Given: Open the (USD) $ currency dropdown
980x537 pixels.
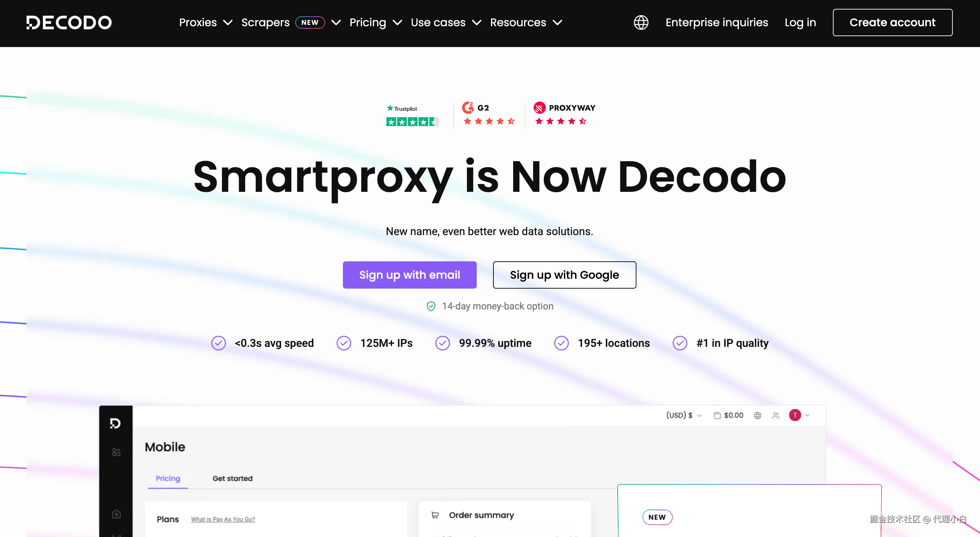Looking at the screenshot, I should click(683, 415).
